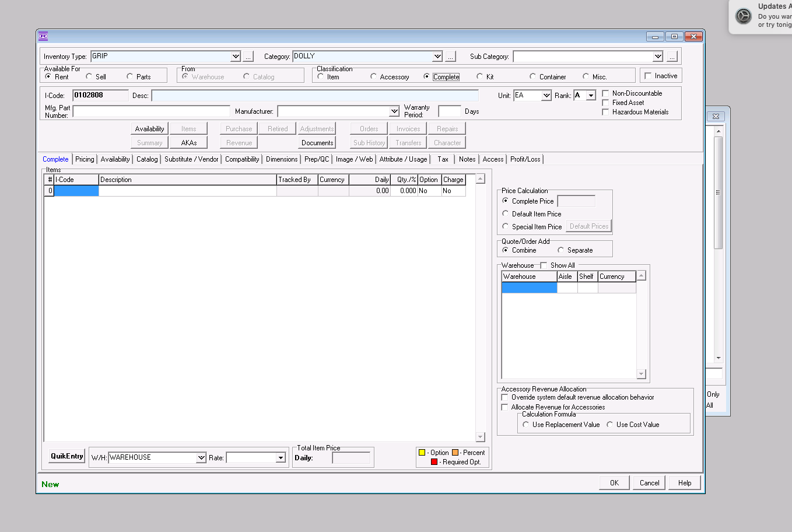Open the Sub Category browse ellipsis button
This screenshot has width=792, height=532.
[x=672, y=57]
